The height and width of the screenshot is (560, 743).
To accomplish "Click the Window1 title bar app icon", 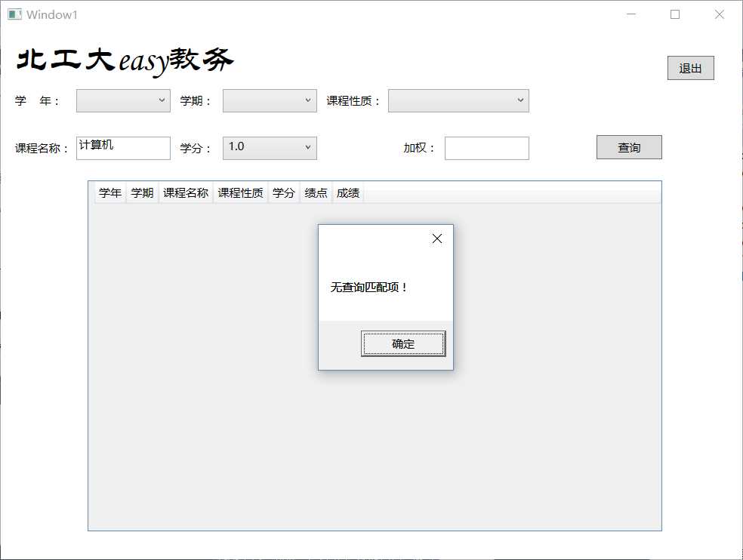I will (x=14, y=14).
